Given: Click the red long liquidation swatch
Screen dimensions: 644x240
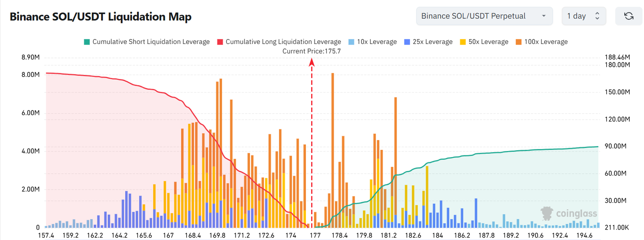Looking at the screenshot, I should coord(220,42).
